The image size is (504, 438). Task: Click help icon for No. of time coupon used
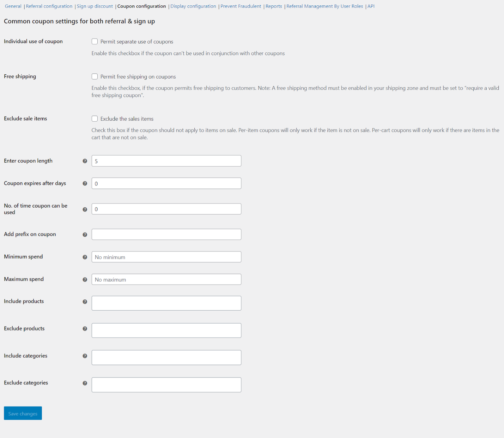(x=85, y=209)
